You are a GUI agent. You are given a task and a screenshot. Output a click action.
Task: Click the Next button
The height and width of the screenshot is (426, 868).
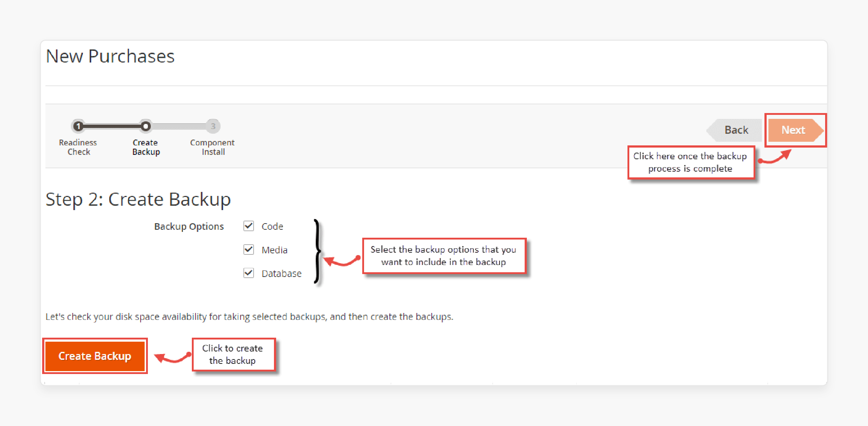(795, 130)
